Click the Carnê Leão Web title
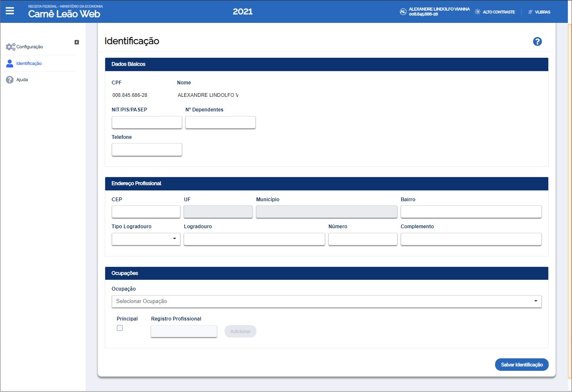Screen dimensions: 572x392 tap(64, 14)
